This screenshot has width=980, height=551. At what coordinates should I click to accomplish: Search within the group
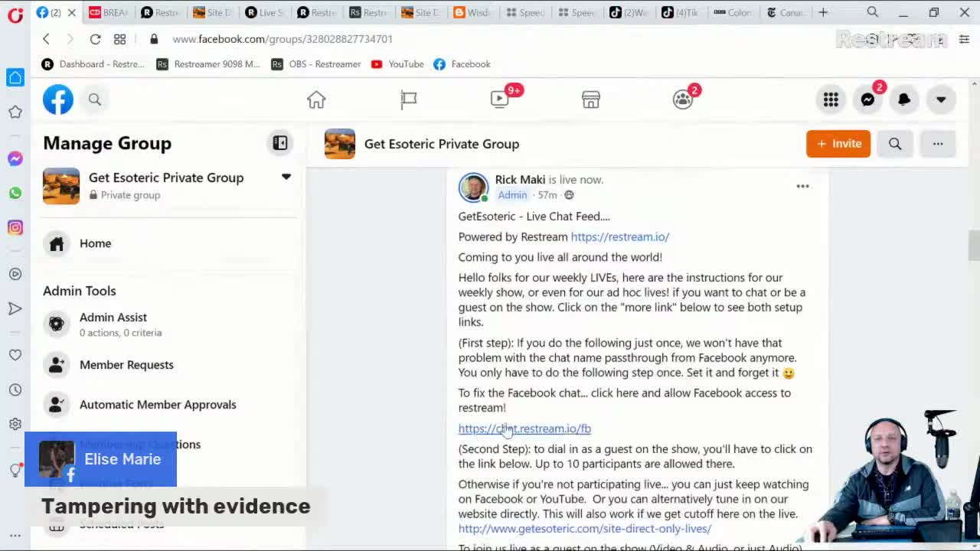click(x=895, y=143)
